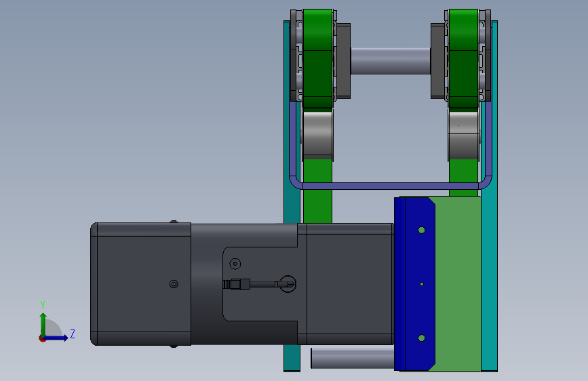Select the left silver idler roller

[x=317, y=134]
